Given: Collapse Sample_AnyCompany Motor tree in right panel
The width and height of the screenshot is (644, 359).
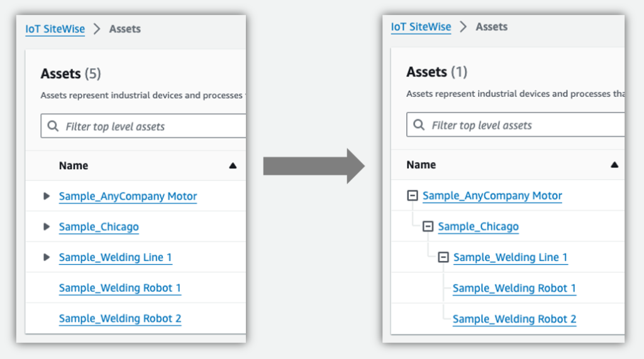Looking at the screenshot, I should 413,196.
